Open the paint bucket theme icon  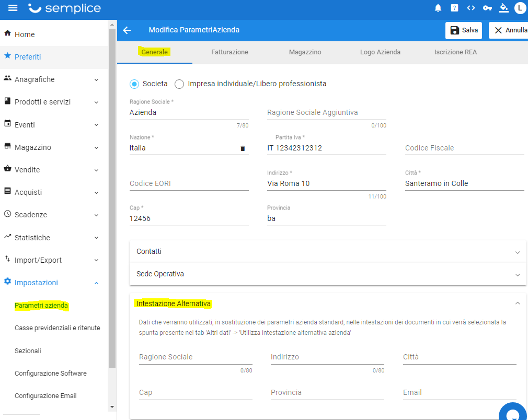(x=504, y=8)
